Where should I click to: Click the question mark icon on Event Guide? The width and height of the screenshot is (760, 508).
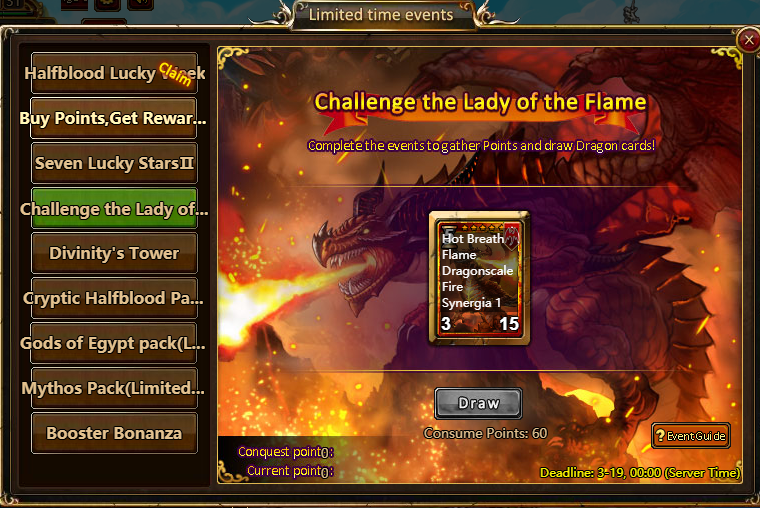(x=660, y=436)
